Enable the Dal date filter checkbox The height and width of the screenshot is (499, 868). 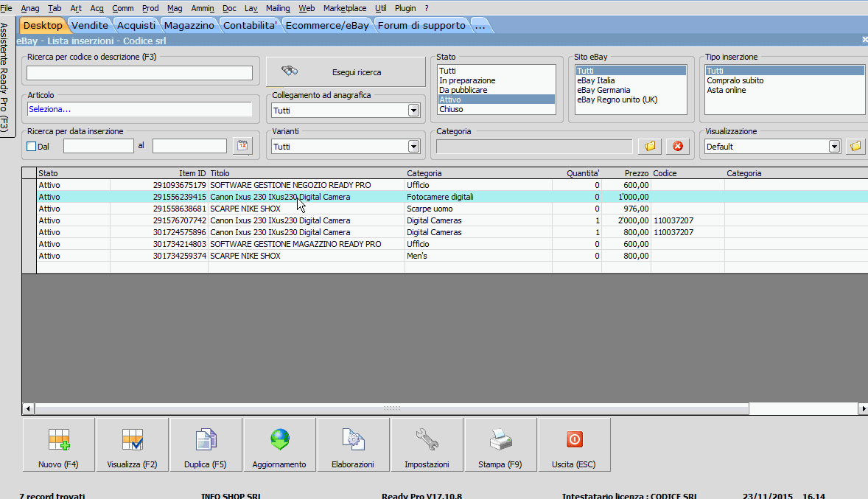click(x=32, y=146)
